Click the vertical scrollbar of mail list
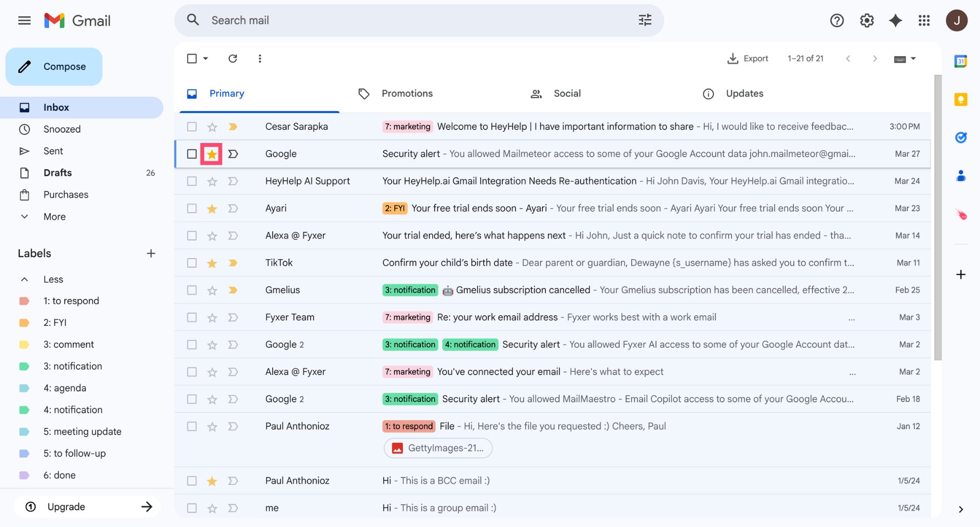 938,217
